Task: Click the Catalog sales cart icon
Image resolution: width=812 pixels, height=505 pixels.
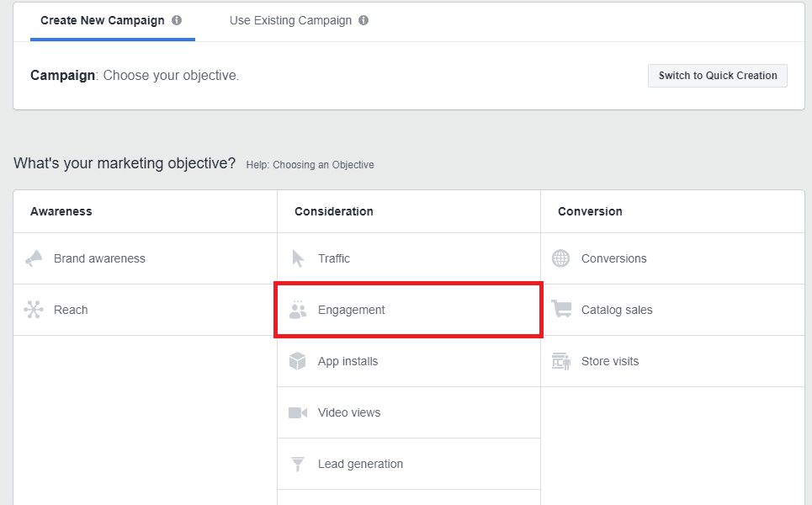Action: coord(561,310)
